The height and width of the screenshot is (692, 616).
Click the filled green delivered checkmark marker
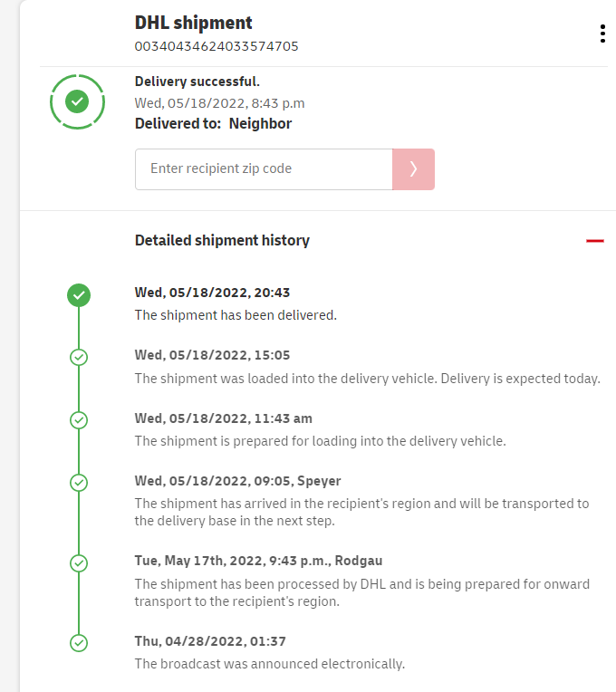point(79,294)
